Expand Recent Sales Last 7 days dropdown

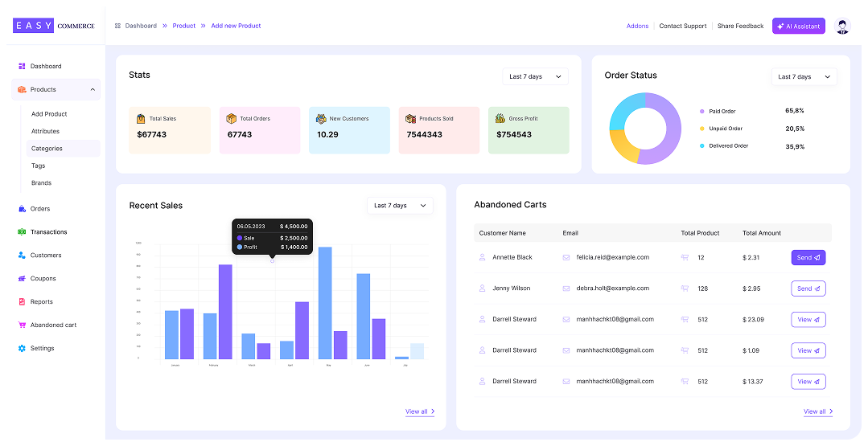(x=400, y=206)
